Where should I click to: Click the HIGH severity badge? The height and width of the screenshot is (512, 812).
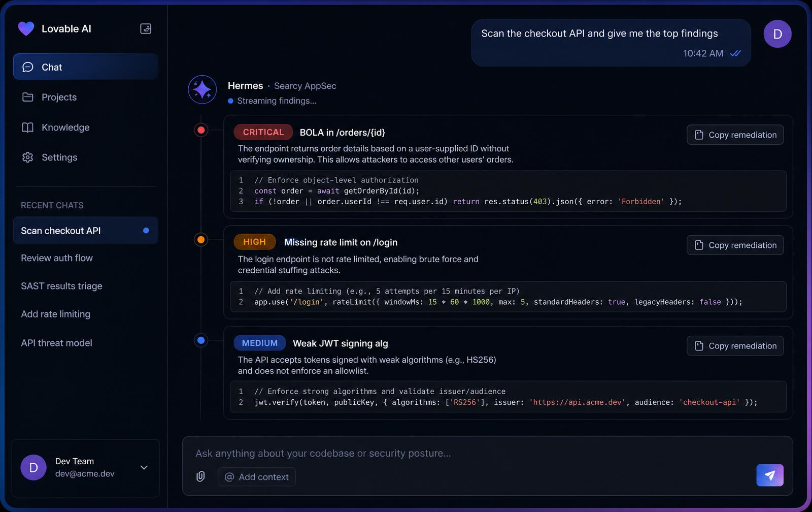coord(255,242)
